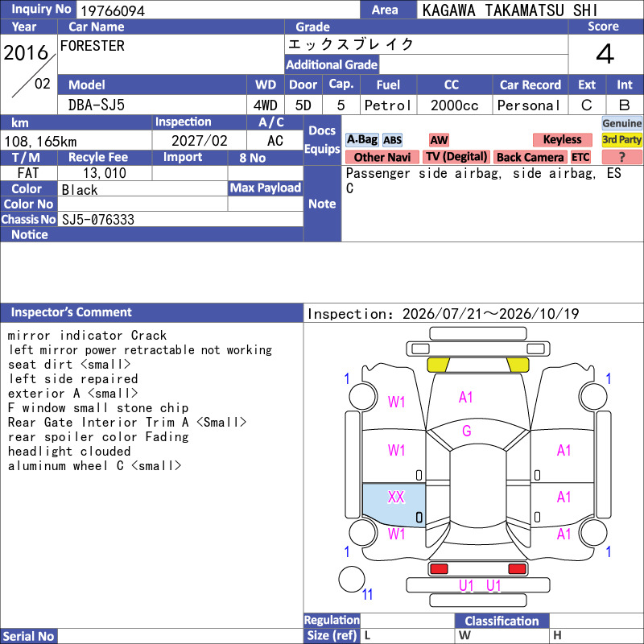Click the red question mark tag
This screenshot has height=644, width=644.
pos(621,157)
